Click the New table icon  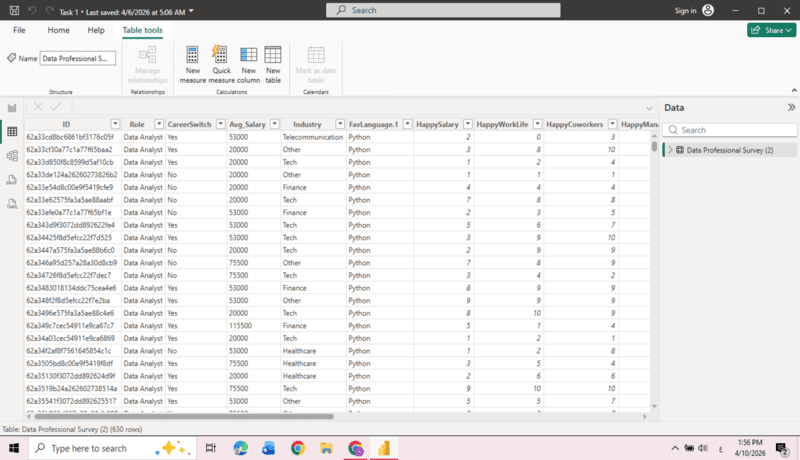click(272, 62)
